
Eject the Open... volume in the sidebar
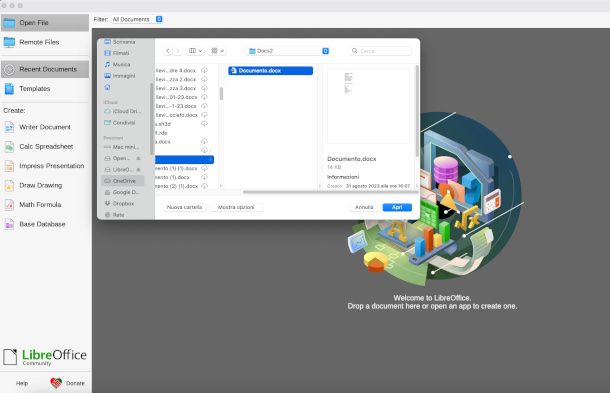point(138,158)
